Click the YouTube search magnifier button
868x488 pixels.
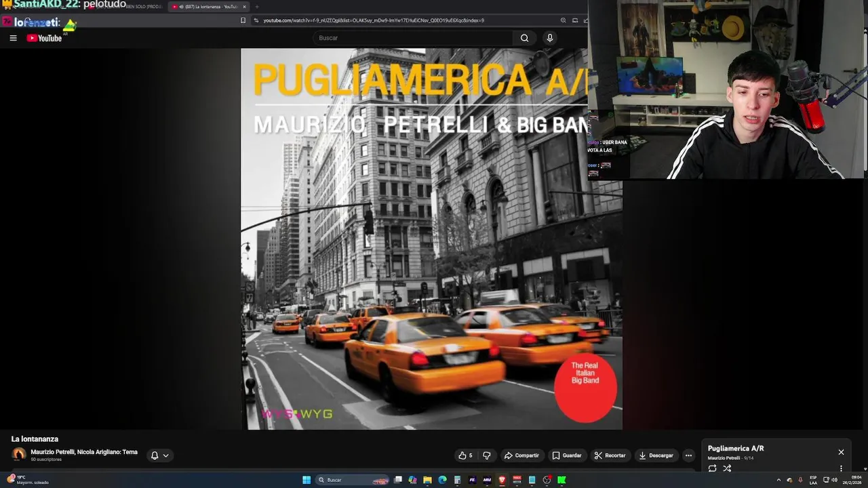pos(524,38)
